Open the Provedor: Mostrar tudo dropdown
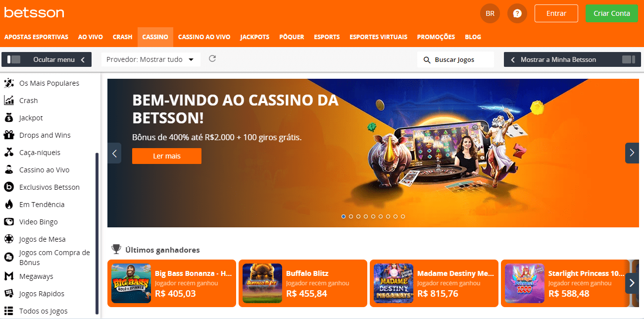 [151, 59]
